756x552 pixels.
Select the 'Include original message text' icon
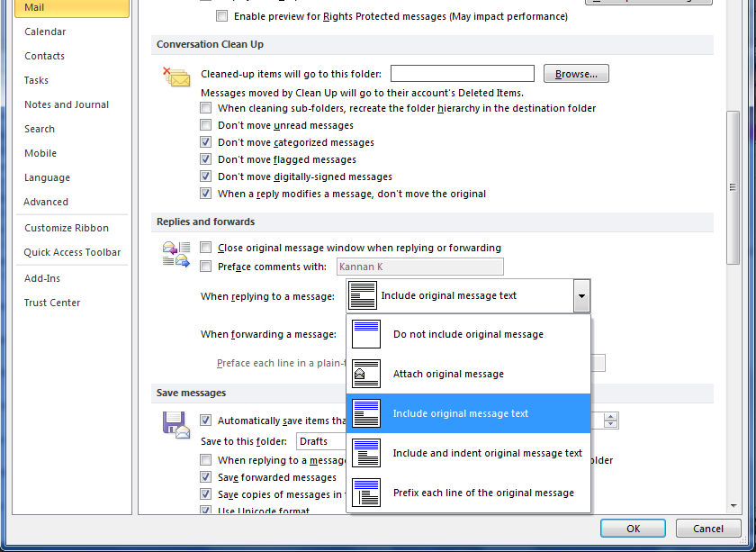coord(366,413)
